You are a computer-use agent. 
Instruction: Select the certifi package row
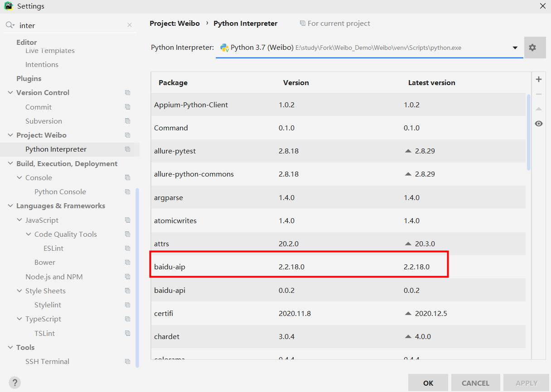coord(338,313)
